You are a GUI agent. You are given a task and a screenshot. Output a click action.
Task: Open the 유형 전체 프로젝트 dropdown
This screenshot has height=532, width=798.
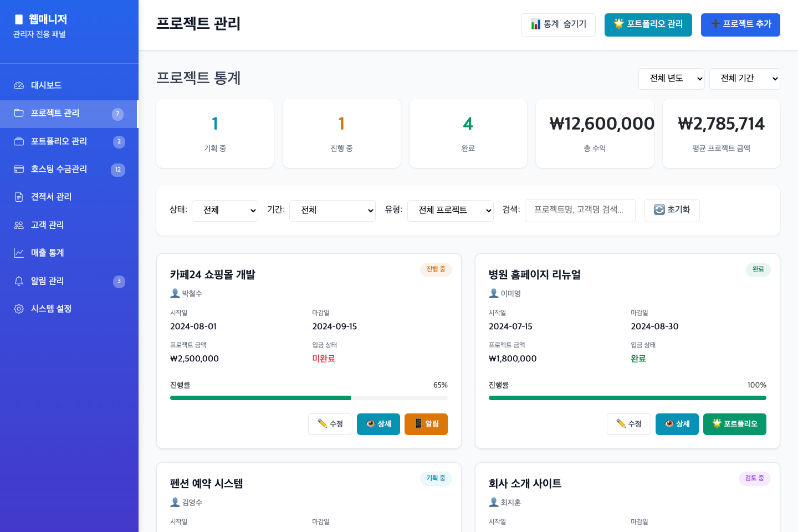451,211
